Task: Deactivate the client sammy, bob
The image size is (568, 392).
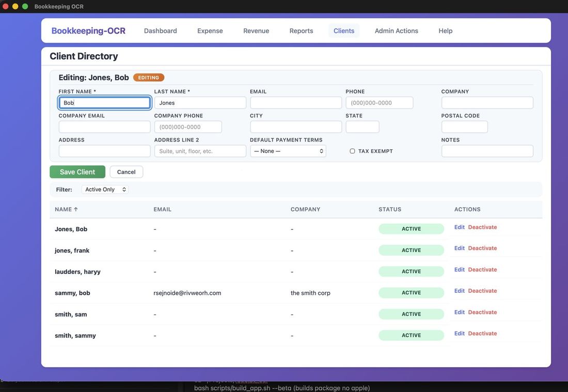Action: click(482, 290)
